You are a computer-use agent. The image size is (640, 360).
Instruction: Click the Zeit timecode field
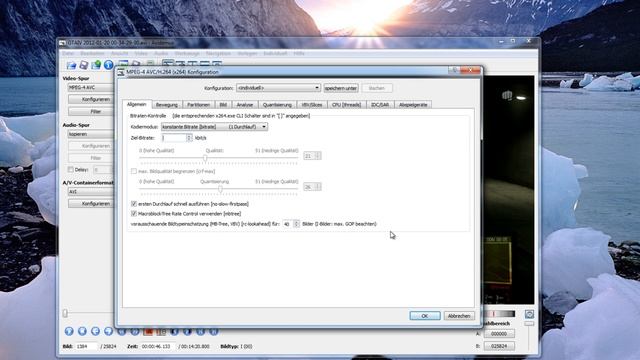(158, 346)
